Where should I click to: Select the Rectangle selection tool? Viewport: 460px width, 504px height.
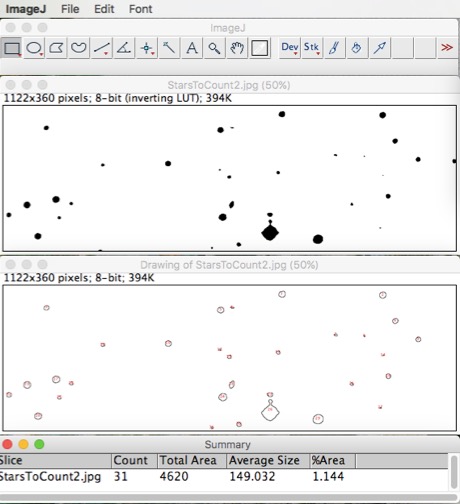click(12, 48)
